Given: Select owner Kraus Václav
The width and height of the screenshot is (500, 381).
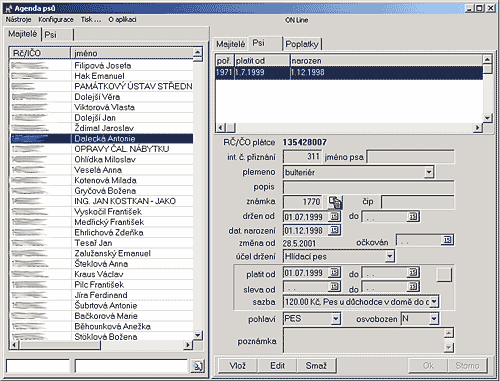Looking at the screenshot, I should pos(102,274).
